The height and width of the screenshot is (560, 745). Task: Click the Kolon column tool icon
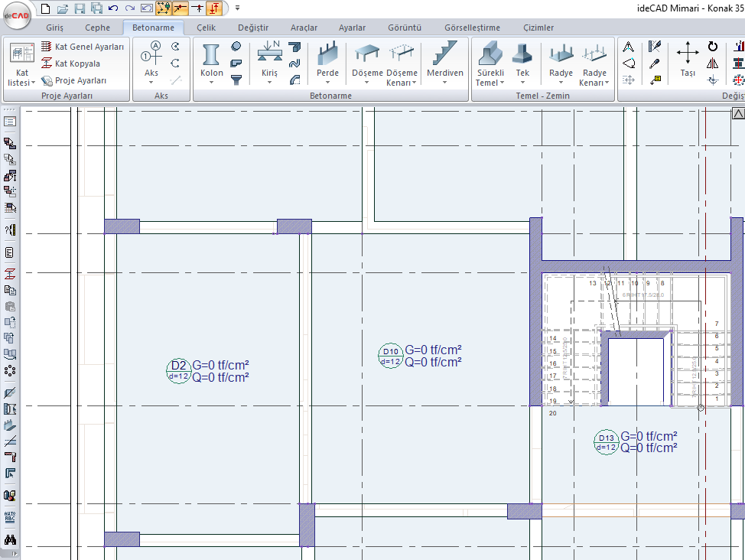[212, 54]
